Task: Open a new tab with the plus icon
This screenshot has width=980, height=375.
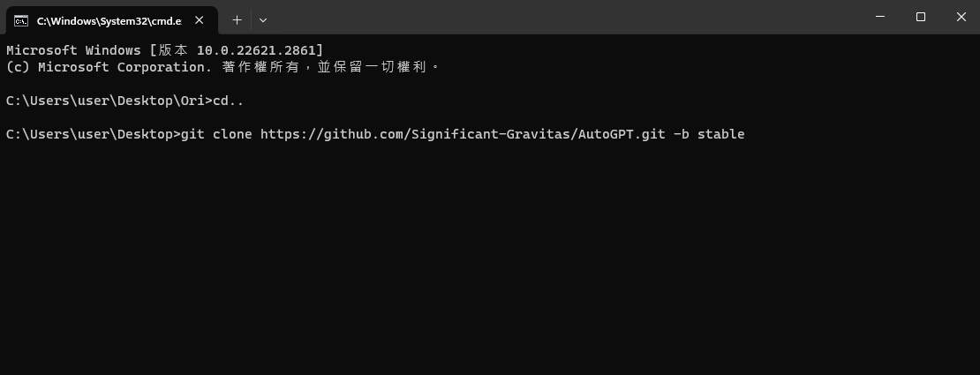Action: tap(237, 20)
